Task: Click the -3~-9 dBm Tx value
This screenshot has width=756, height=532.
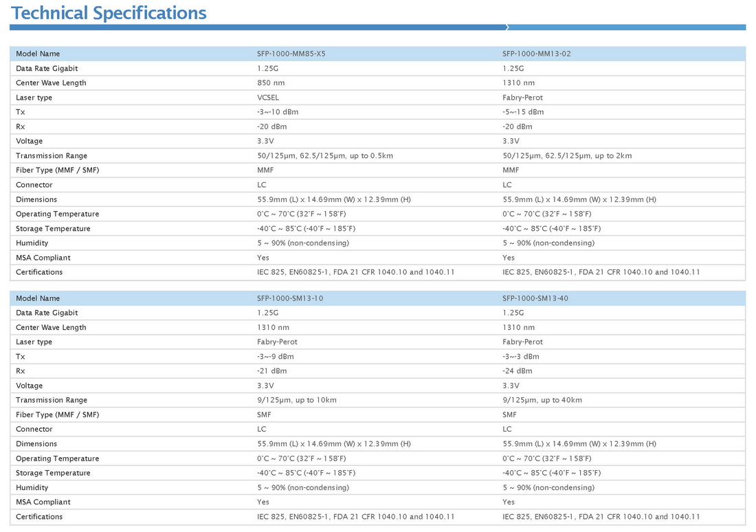Action: 276,357
